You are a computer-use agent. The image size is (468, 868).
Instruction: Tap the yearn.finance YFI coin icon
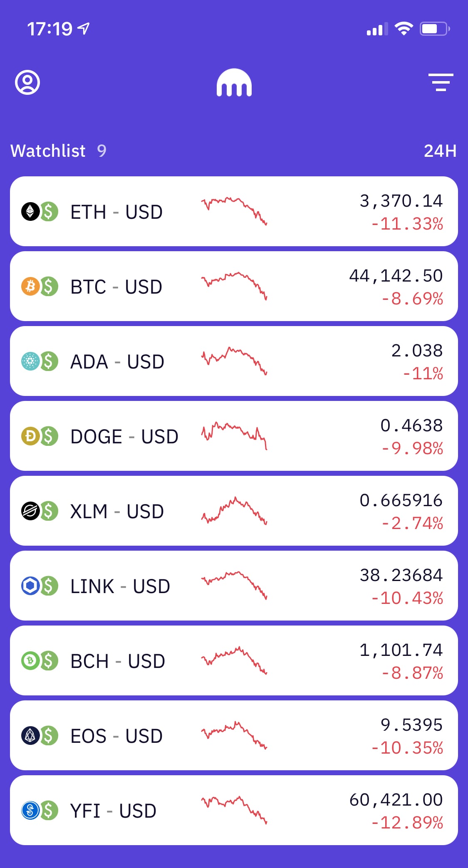[x=30, y=811]
